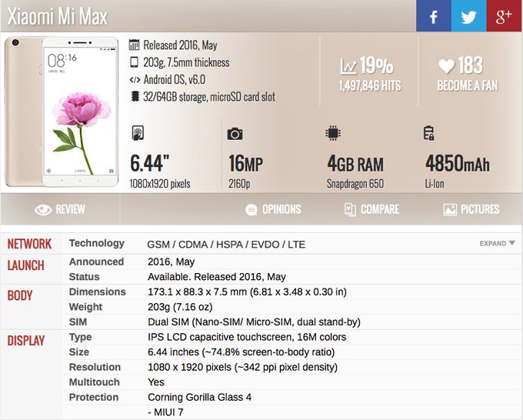Click the battery icon above 4850mAh
The image size is (523, 420).
pos(428,133)
